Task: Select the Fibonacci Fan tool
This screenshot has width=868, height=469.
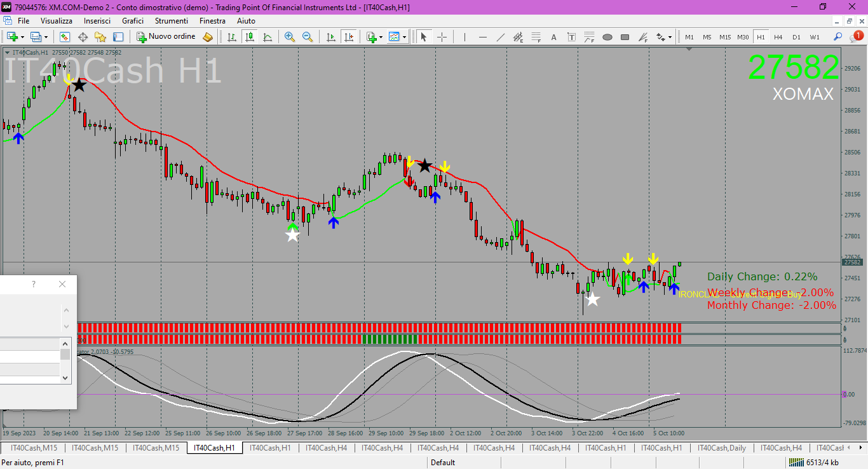Action: (x=643, y=37)
